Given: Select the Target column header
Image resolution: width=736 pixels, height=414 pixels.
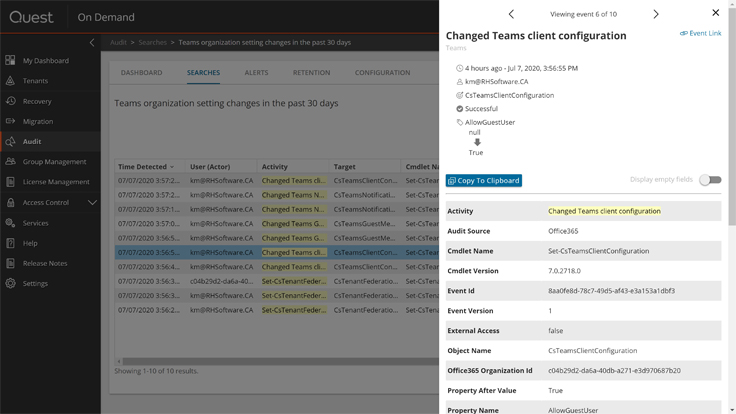Looking at the screenshot, I should (x=345, y=167).
